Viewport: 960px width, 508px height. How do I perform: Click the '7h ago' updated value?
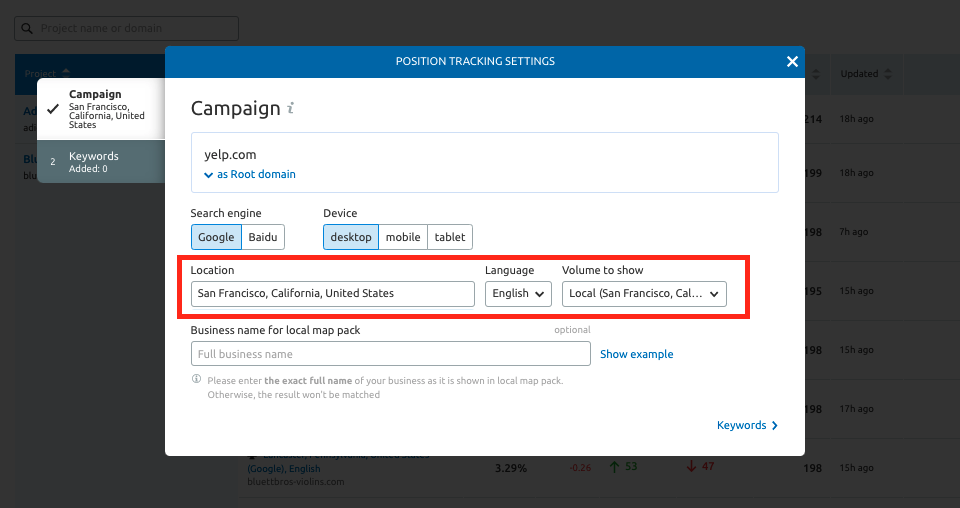click(853, 232)
